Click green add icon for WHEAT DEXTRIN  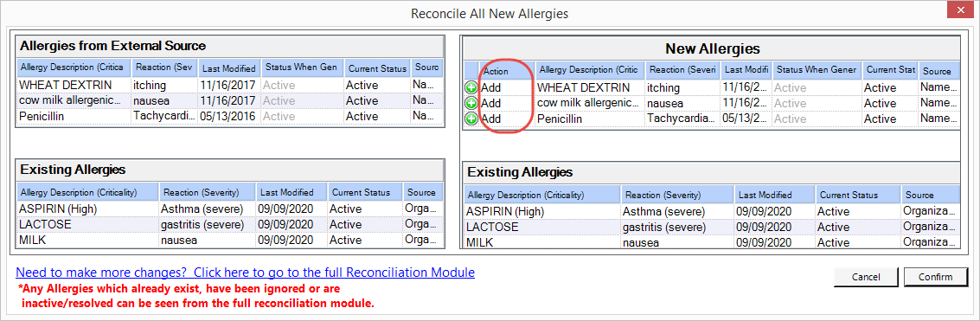471,87
